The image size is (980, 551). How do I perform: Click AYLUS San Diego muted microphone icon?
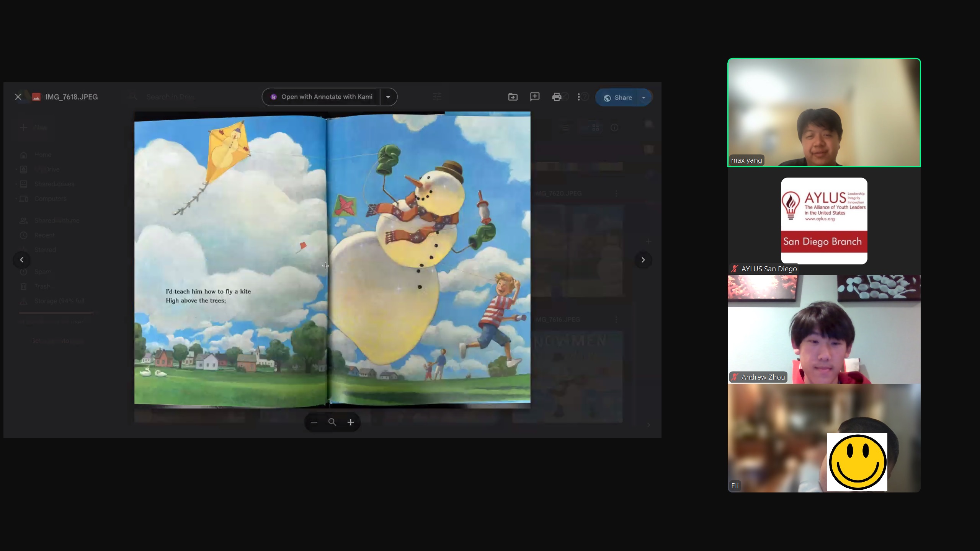tap(735, 269)
